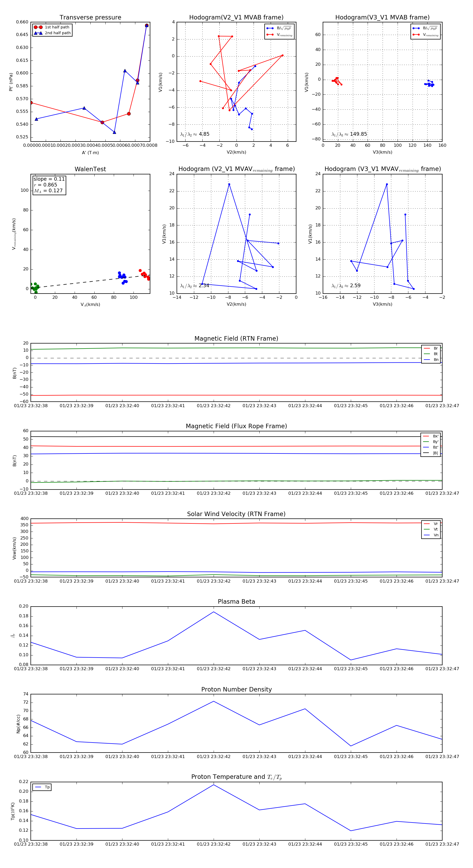Click the 'Proton Temperature and Te/Tp' title
The width and height of the screenshot is (473, 868).
tap(236, 777)
